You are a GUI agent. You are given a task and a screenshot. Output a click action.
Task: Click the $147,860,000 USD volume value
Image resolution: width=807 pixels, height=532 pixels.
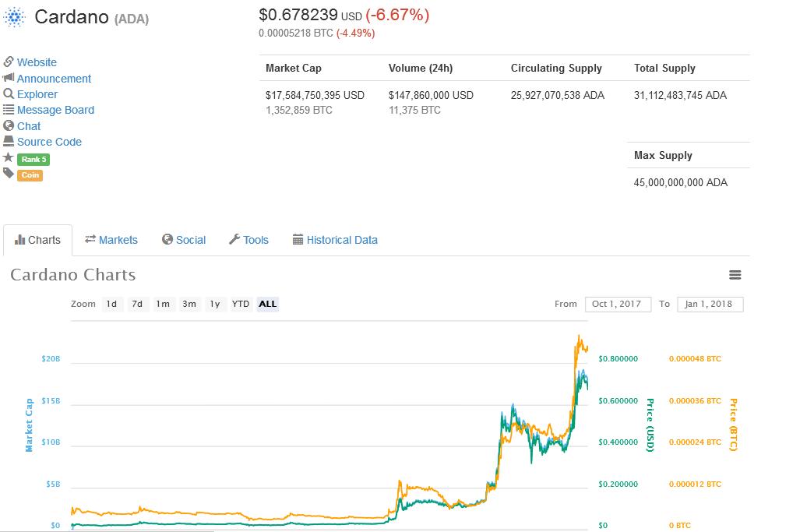(x=431, y=96)
